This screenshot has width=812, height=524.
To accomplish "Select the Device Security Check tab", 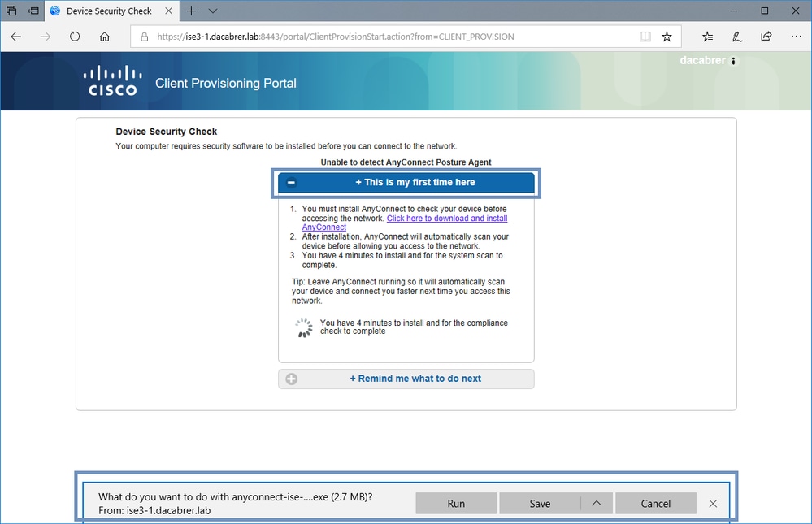I will 111,11.
